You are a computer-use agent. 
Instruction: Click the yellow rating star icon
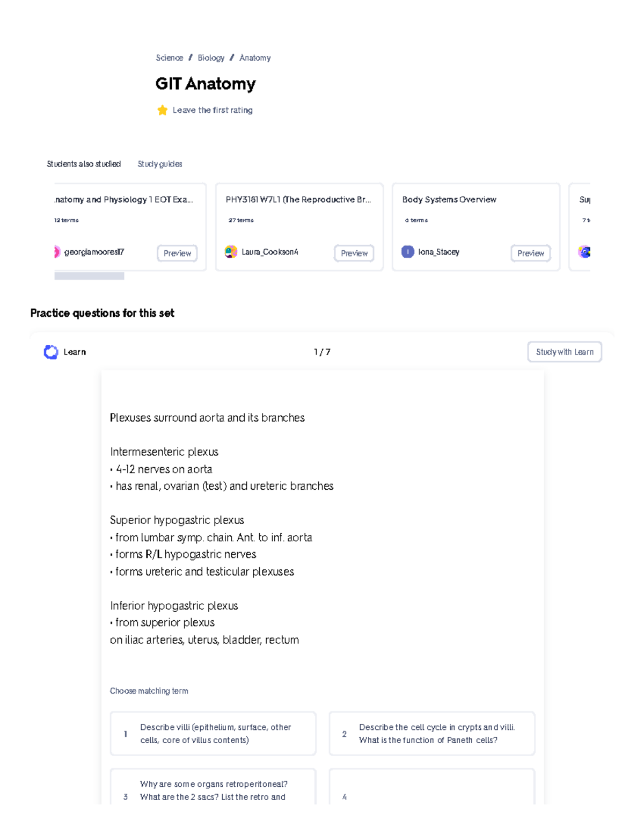pos(162,110)
